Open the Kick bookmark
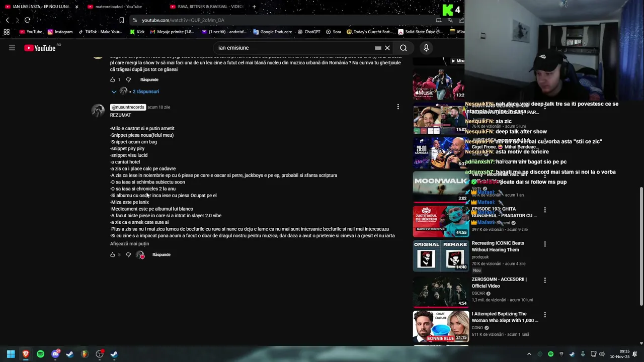Viewport: 644px width, 362px height. (x=137, y=32)
